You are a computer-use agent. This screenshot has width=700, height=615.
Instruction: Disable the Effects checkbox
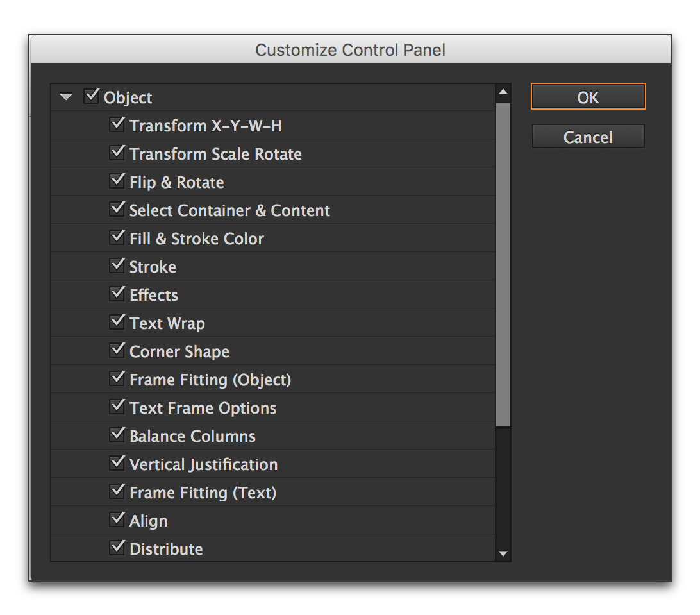(x=117, y=293)
